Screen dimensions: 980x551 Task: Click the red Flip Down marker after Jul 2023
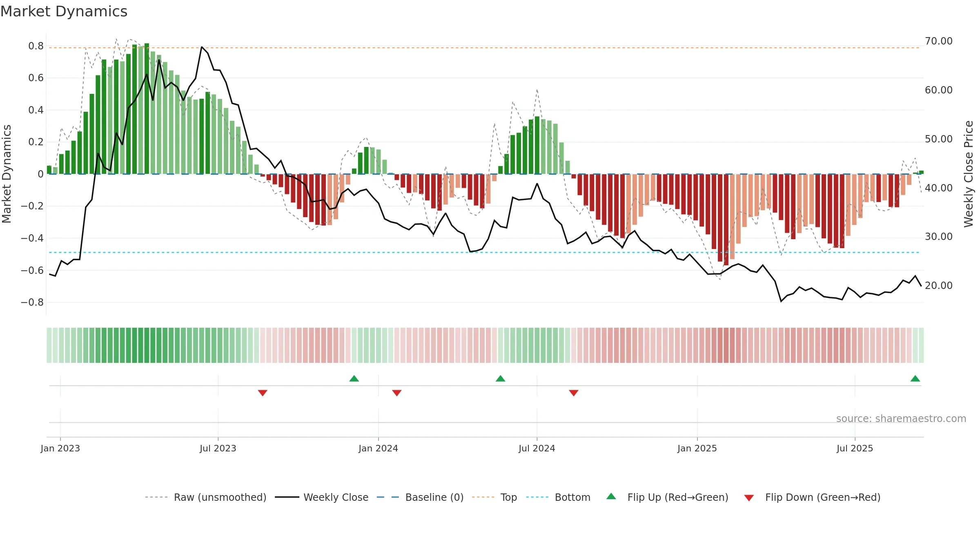[263, 393]
